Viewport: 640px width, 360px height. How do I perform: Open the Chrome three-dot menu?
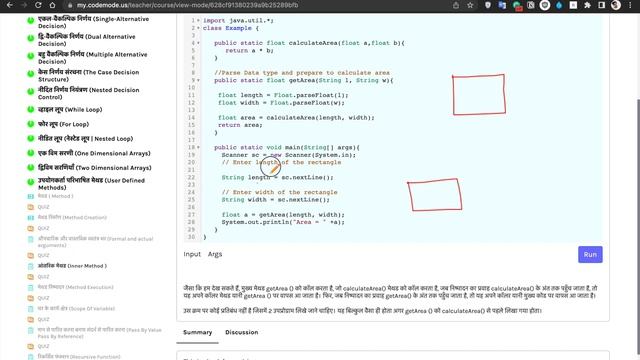pyautogui.click(x=631, y=5)
